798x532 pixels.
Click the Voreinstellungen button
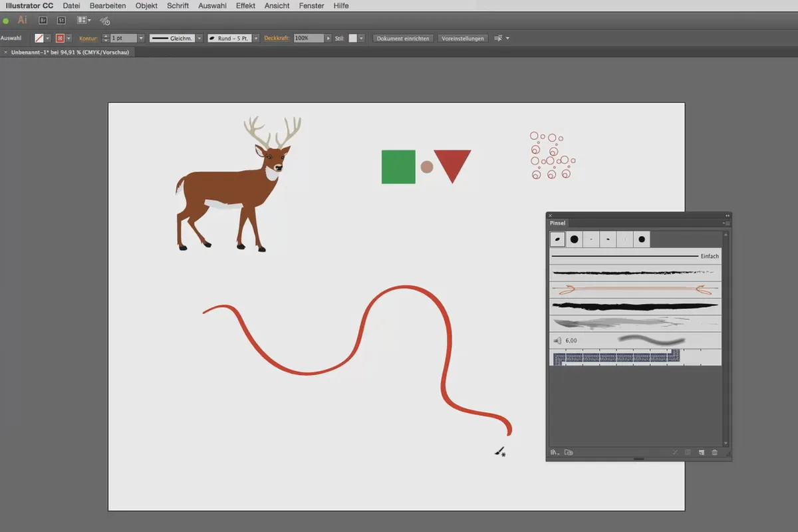click(x=463, y=39)
